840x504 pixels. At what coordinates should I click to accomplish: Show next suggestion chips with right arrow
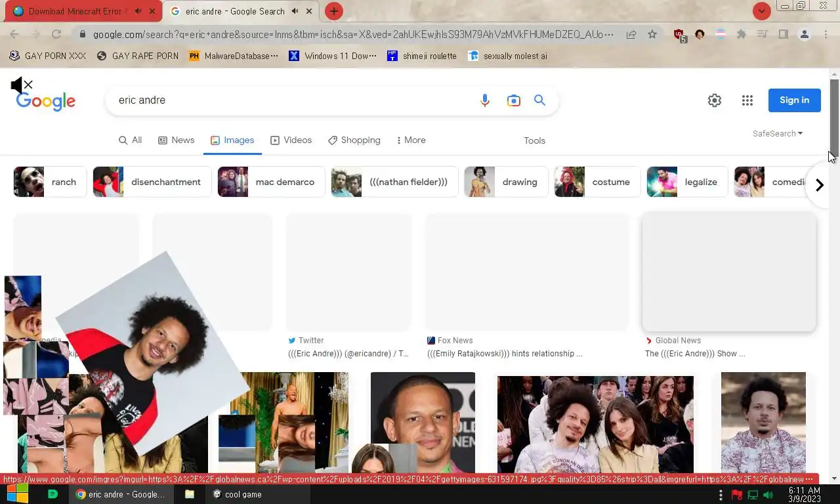(x=819, y=185)
